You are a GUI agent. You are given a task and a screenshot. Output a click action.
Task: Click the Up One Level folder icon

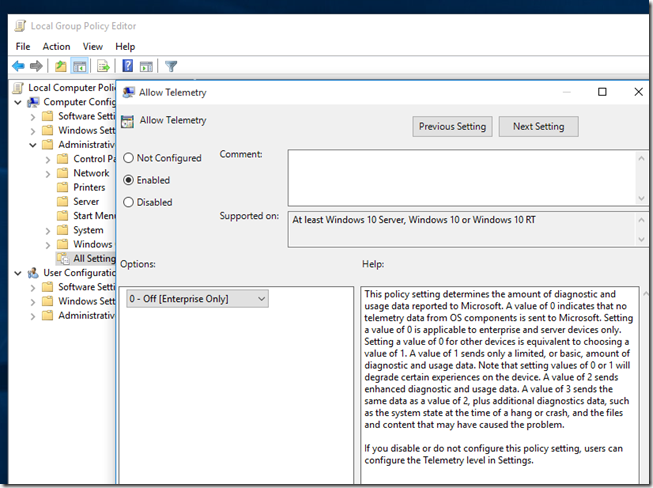tap(61, 66)
